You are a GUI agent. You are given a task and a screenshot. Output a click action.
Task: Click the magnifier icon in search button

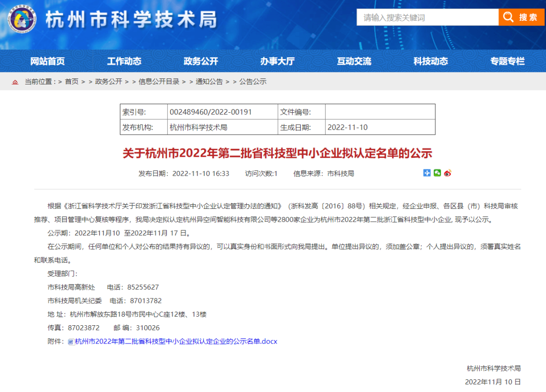click(x=508, y=17)
